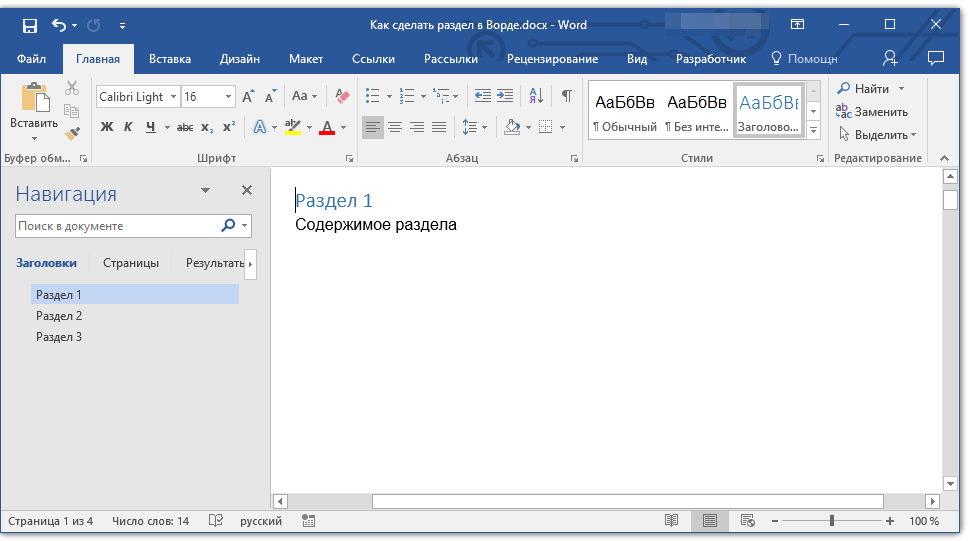The width and height of the screenshot is (968, 541).
Task: Click the Save icon in title bar
Action: [x=30, y=25]
